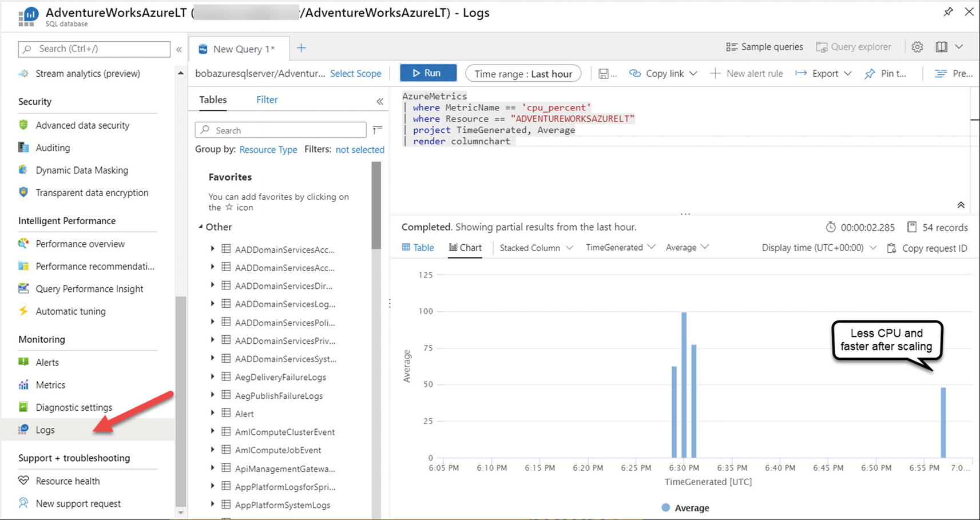Click the Stream analytics gear icon

pyautogui.click(x=23, y=73)
